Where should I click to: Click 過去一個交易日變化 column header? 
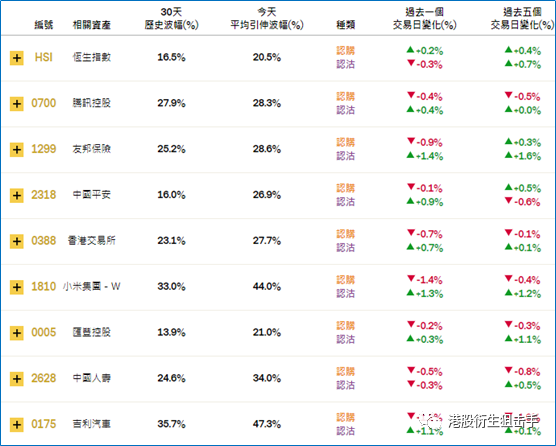tap(424, 18)
